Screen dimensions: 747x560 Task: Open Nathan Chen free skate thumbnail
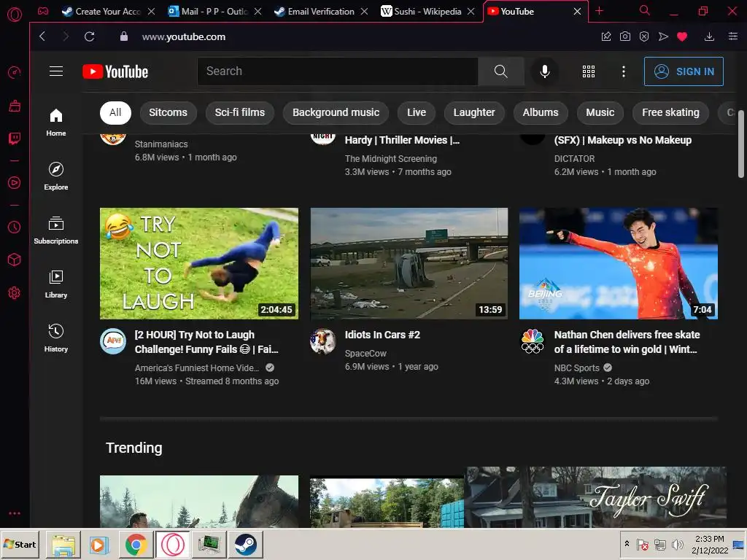point(619,263)
